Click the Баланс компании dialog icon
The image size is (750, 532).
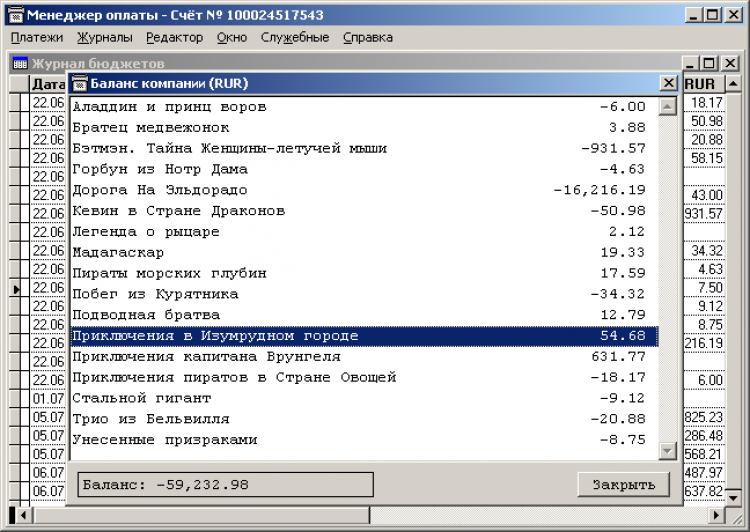[79, 84]
